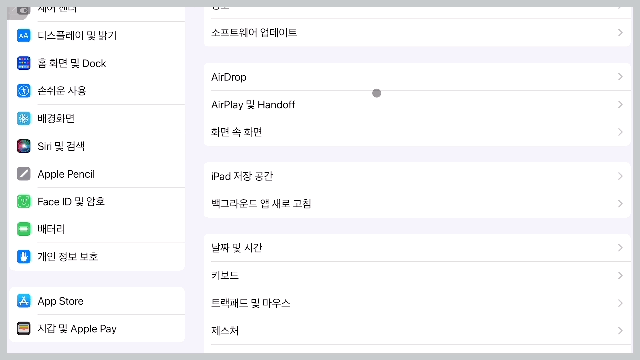This screenshot has height=360, width=640.
Task: Tap the 배경화면 wallpaper icon
Action: click(24, 118)
